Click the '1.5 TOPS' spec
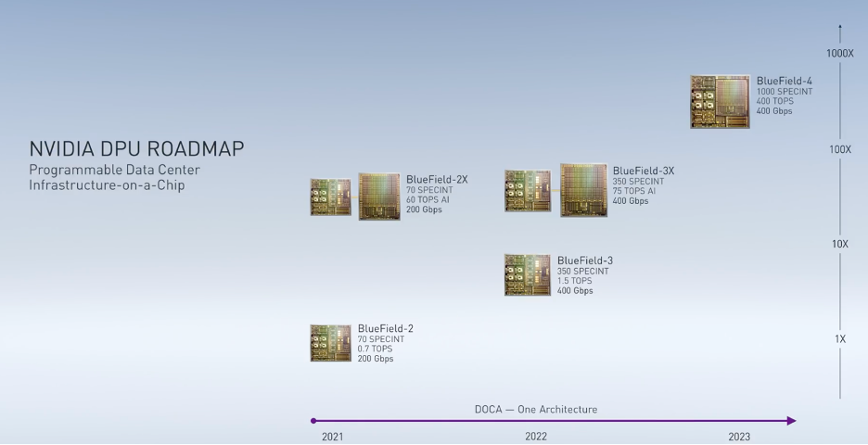868x445 pixels. tap(574, 281)
